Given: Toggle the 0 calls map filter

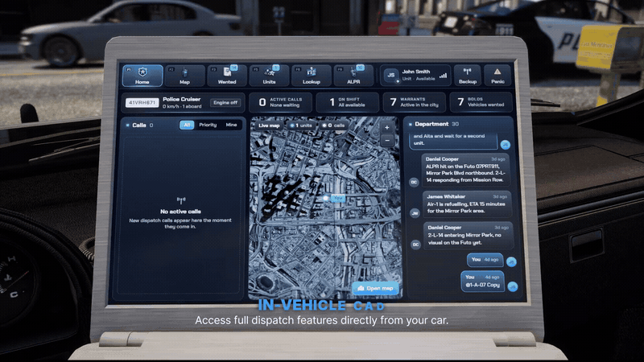Looking at the screenshot, I should [333, 125].
